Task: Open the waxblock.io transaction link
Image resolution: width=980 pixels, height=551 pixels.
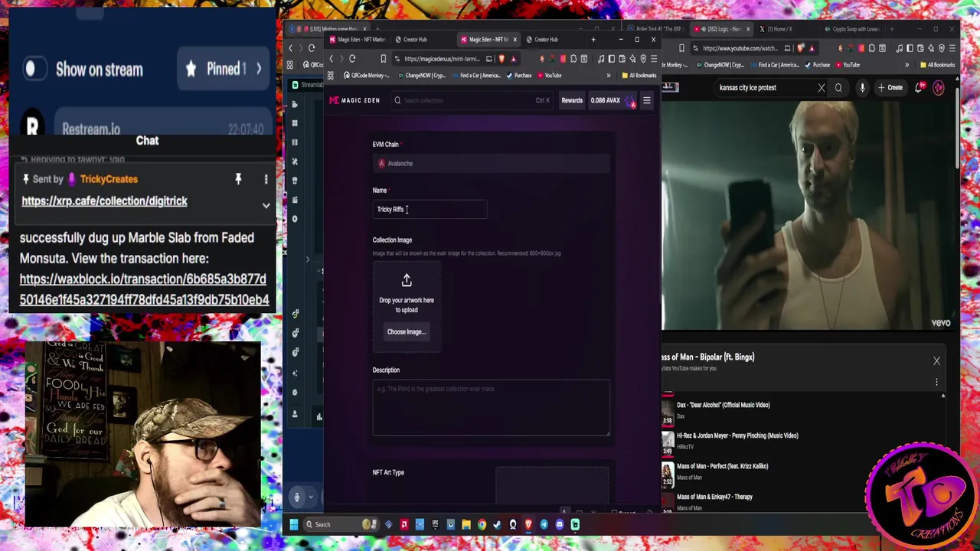Action: (144, 289)
